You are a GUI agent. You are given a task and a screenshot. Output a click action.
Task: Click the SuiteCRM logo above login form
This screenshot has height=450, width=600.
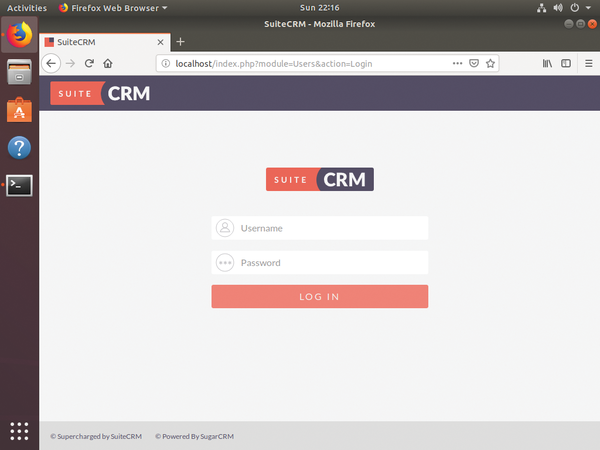(x=320, y=179)
